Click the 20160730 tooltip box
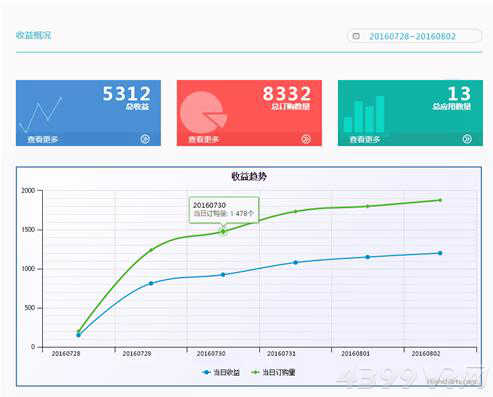 (x=224, y=210)
